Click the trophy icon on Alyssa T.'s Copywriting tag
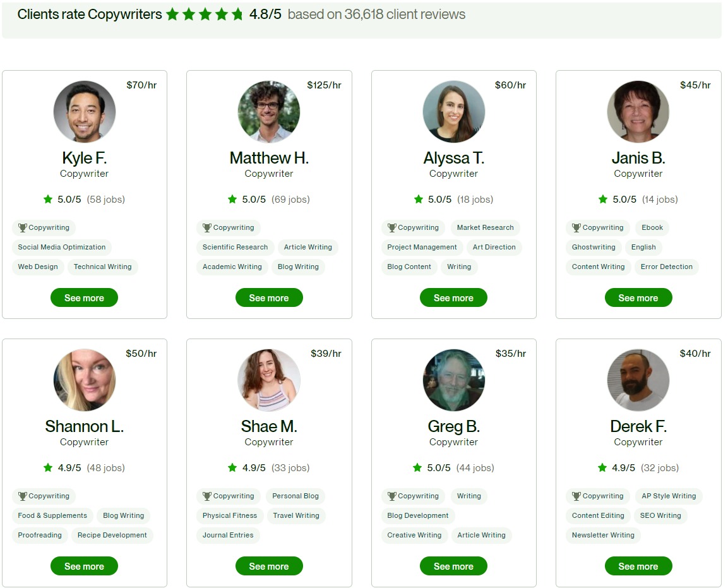728x588 pixels. (x=392, y=227)
